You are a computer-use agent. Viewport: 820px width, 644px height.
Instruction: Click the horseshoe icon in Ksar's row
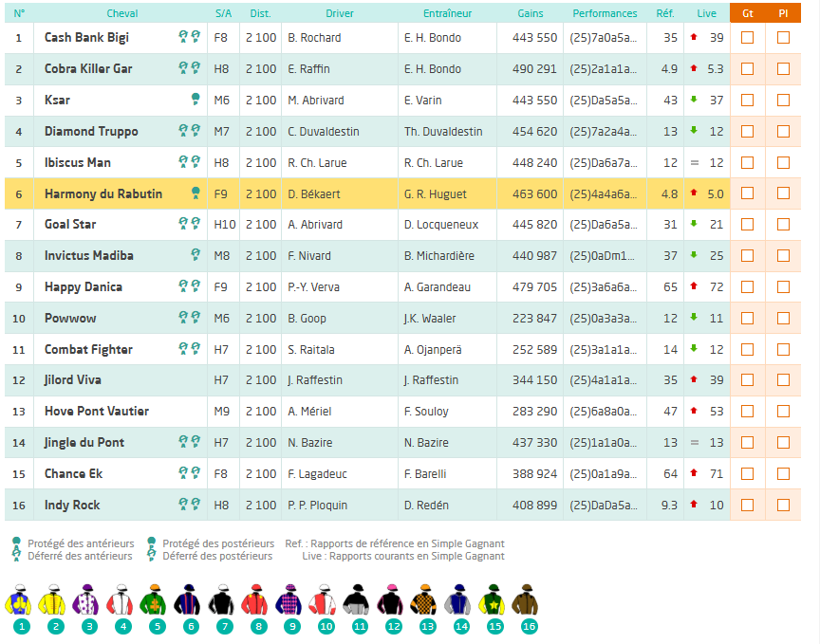(x=196, y=100)
